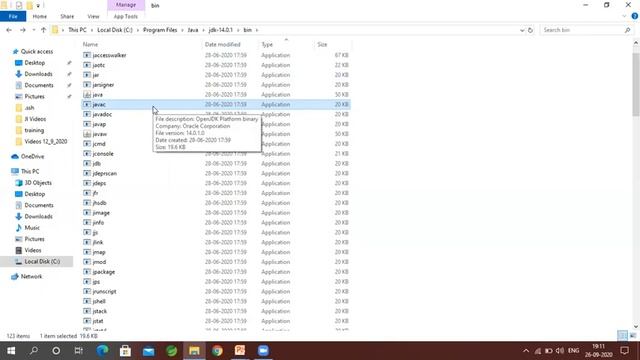Open the App Tools tab
640x360 pixels.
(x=126, y=16)
